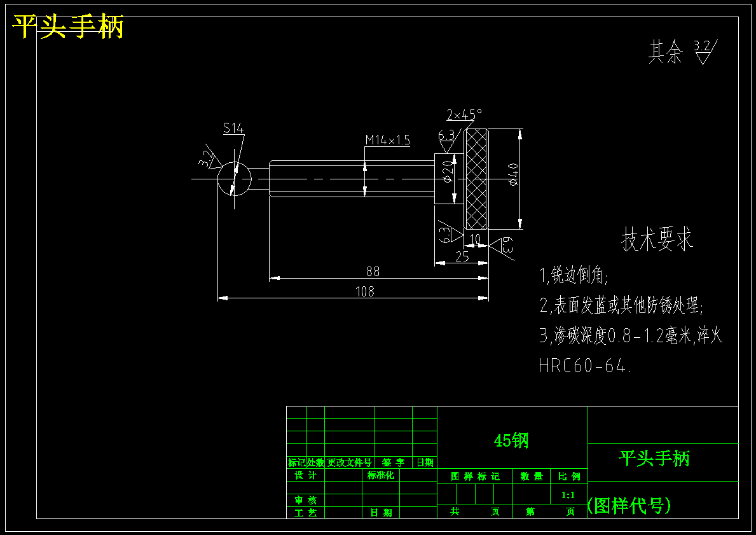Image resolution: width=756 pixels, height=535 pixels.
Task: Click the 数量 header cell
Action: pyautogui.click(x=532, y=476)
